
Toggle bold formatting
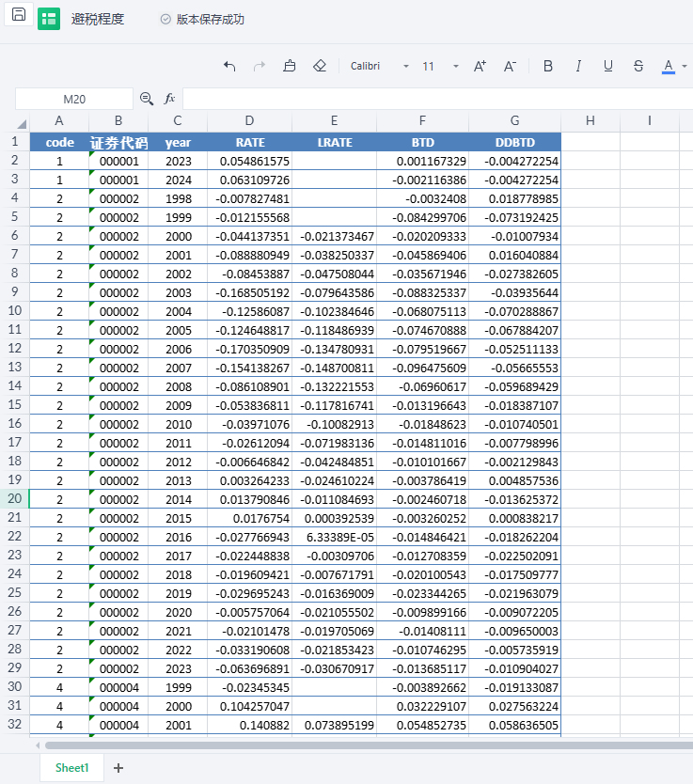(548, 66)
